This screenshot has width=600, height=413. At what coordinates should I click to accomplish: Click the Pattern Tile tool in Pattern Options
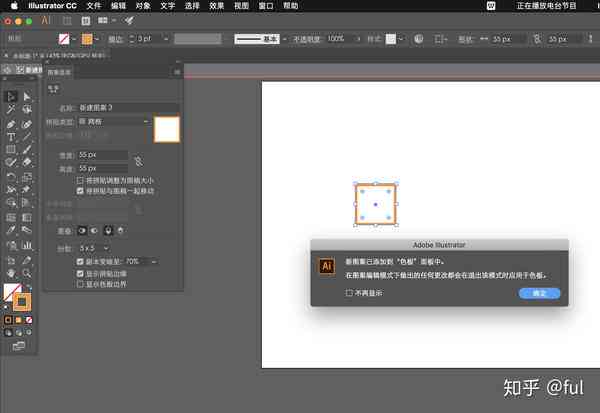tap(54, 90)
